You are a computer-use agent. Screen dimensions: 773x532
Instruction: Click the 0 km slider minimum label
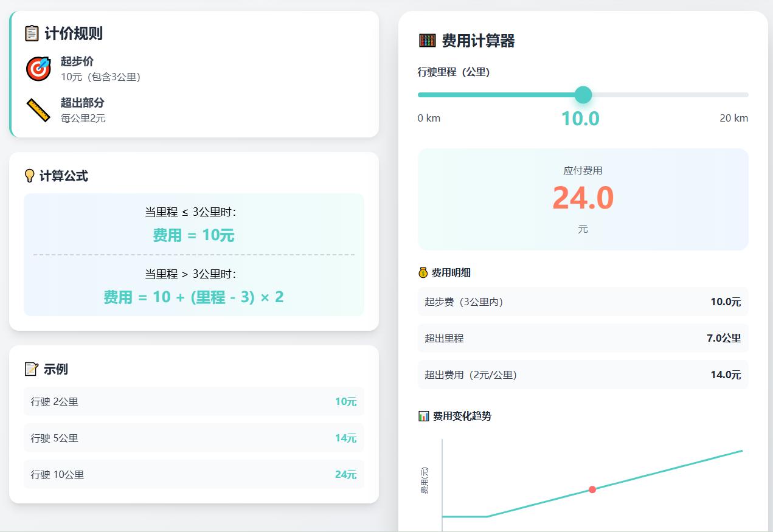(429, 118)
